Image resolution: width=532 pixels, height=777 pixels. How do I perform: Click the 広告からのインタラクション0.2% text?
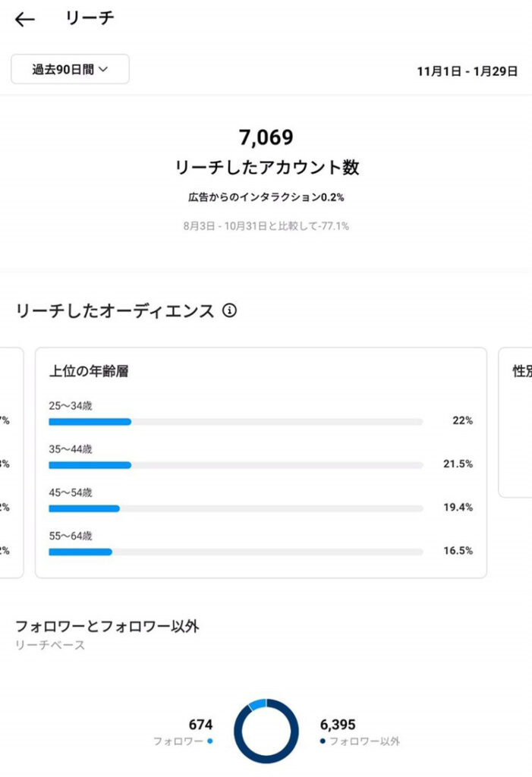265,196
